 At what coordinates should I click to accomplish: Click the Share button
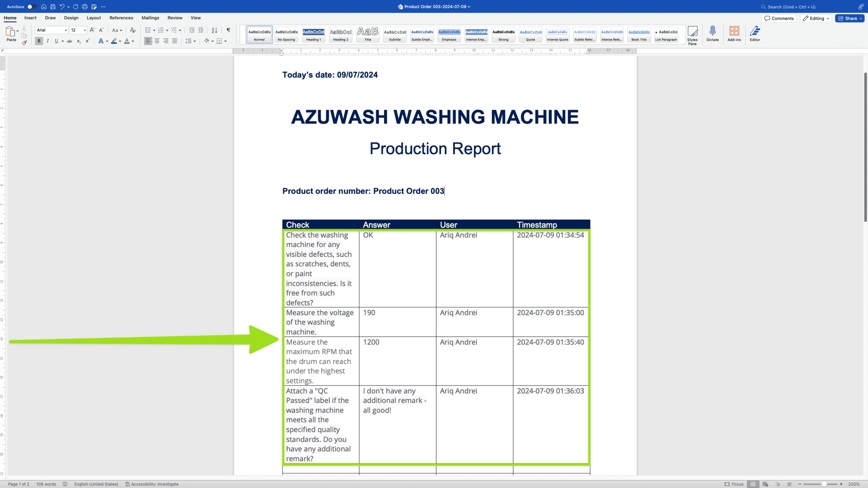click(849, 18)
